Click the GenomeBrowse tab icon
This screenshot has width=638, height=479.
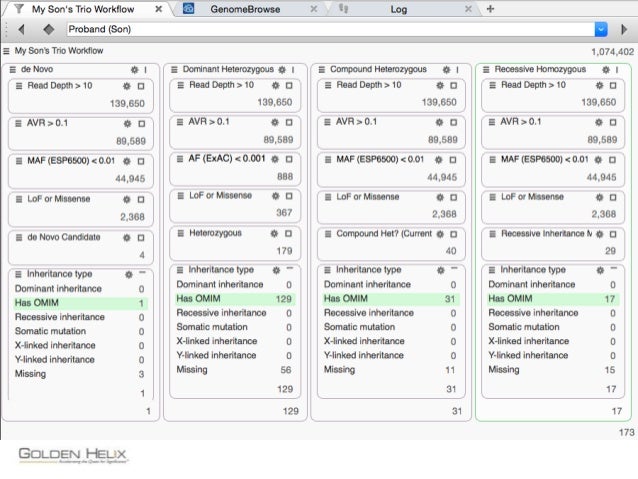point(188,8)
